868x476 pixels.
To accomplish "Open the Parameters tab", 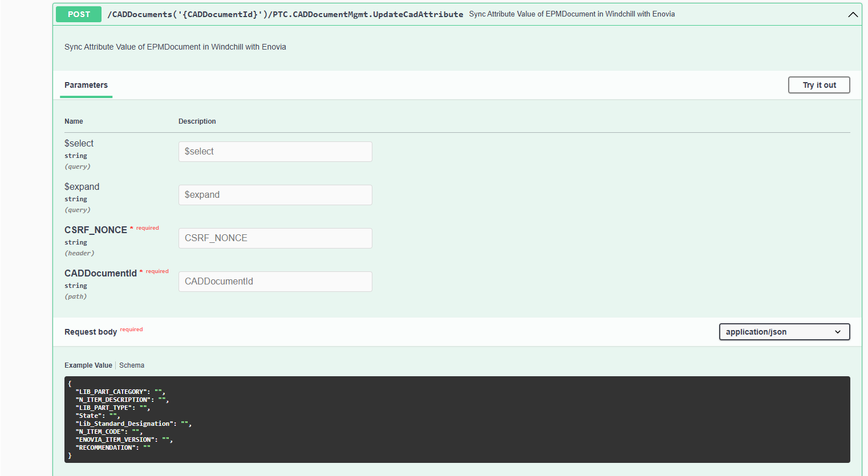I will (86, 85).
